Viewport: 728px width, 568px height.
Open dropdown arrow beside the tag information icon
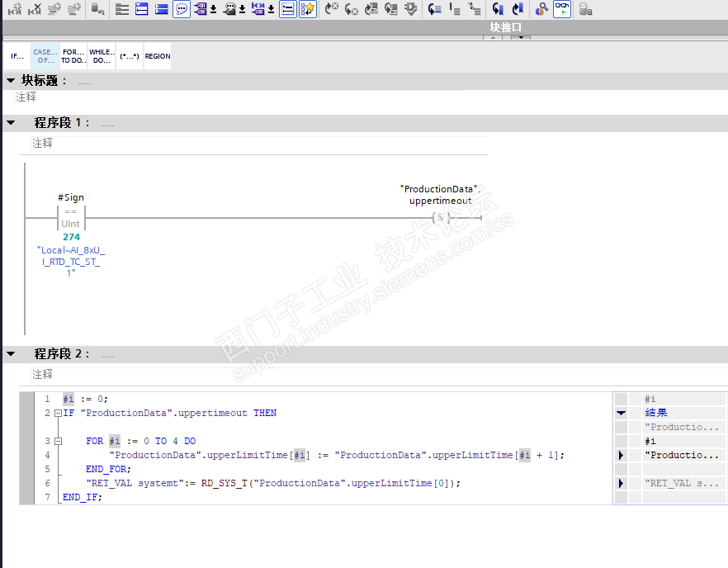point(242,9)
